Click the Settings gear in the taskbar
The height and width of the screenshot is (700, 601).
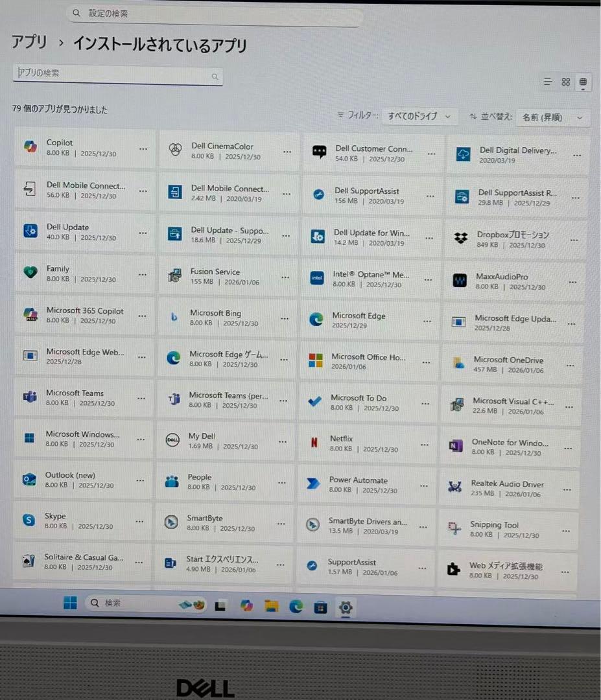coord(346,608)
